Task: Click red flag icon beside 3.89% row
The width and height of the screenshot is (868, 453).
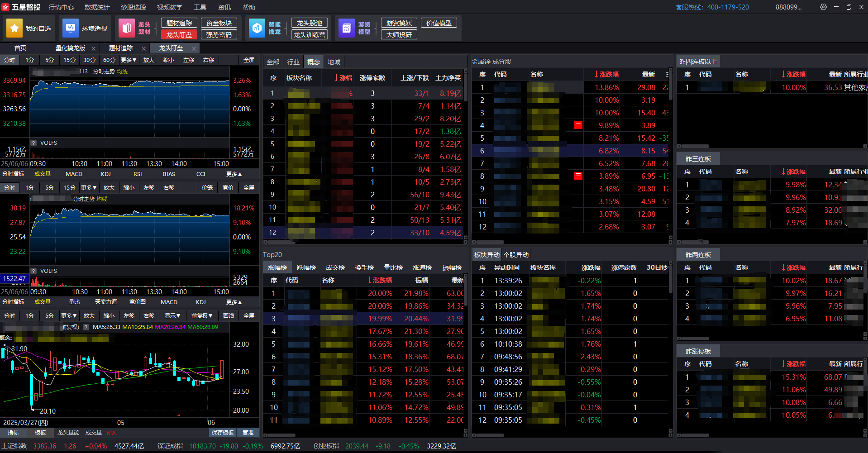Action: (578, 176)
